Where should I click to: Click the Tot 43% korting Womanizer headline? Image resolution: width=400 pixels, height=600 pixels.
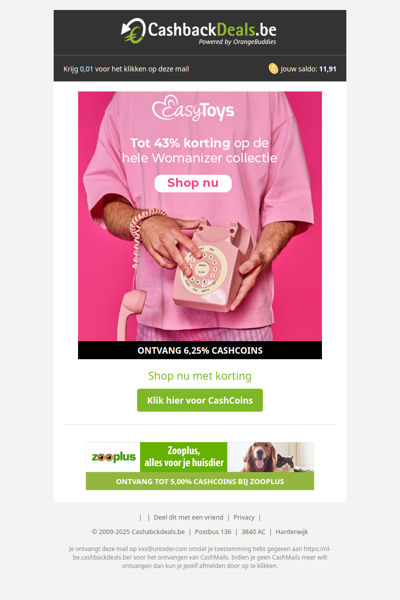pos(199,150)
